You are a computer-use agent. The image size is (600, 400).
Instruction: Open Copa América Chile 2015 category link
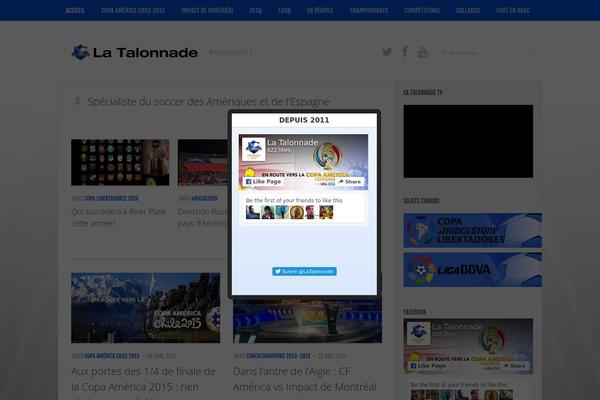(112, 356)
